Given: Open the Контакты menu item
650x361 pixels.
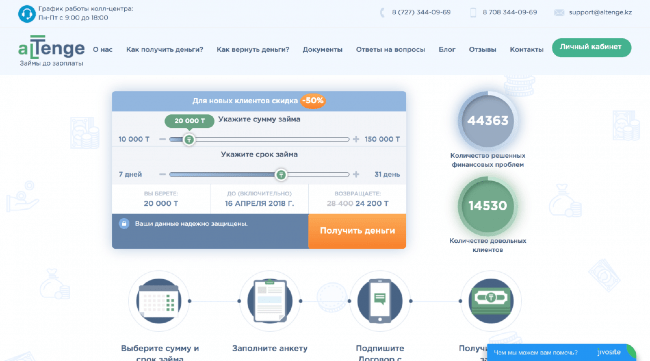Looking at the screenshot, I should pos(526,49).
